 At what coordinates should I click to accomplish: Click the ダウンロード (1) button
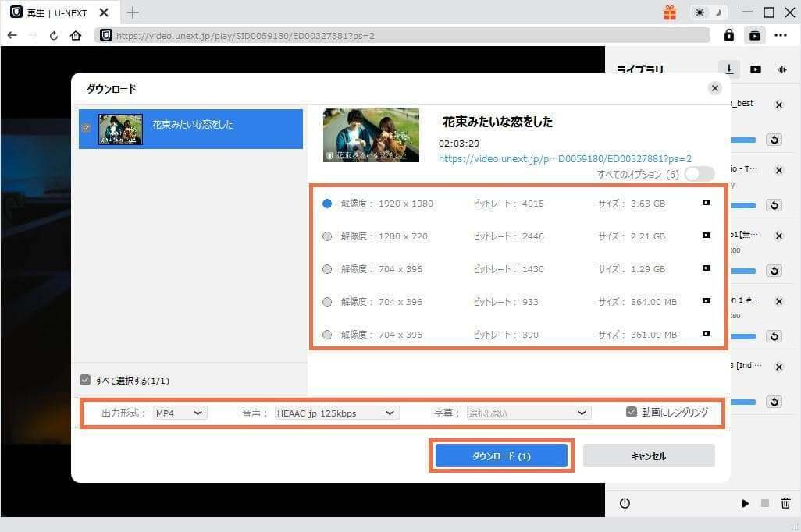(x=501, y=456)
